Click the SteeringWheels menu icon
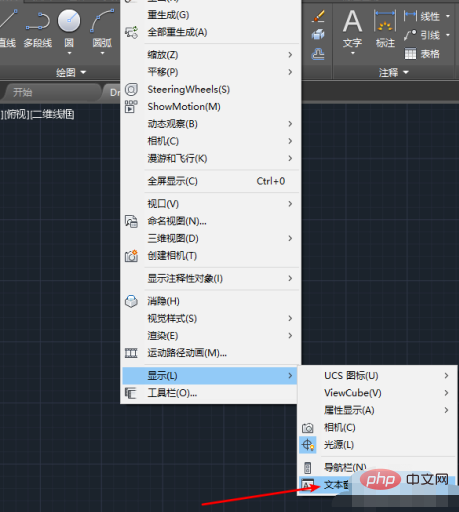Image resolution: width=459 pixels, height=512 pixels. (131, 89)
